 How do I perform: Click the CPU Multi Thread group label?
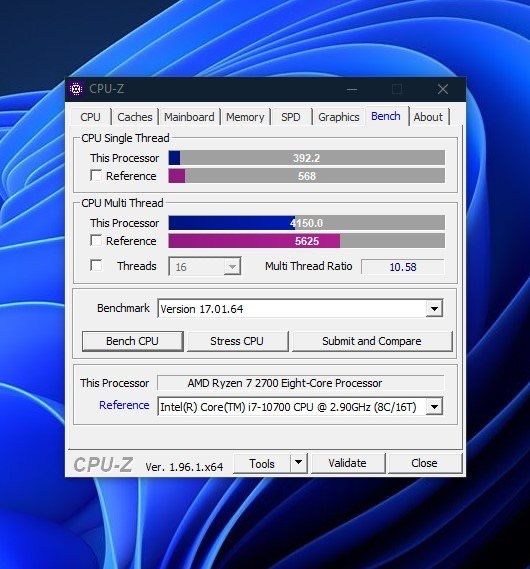point(122,203)
